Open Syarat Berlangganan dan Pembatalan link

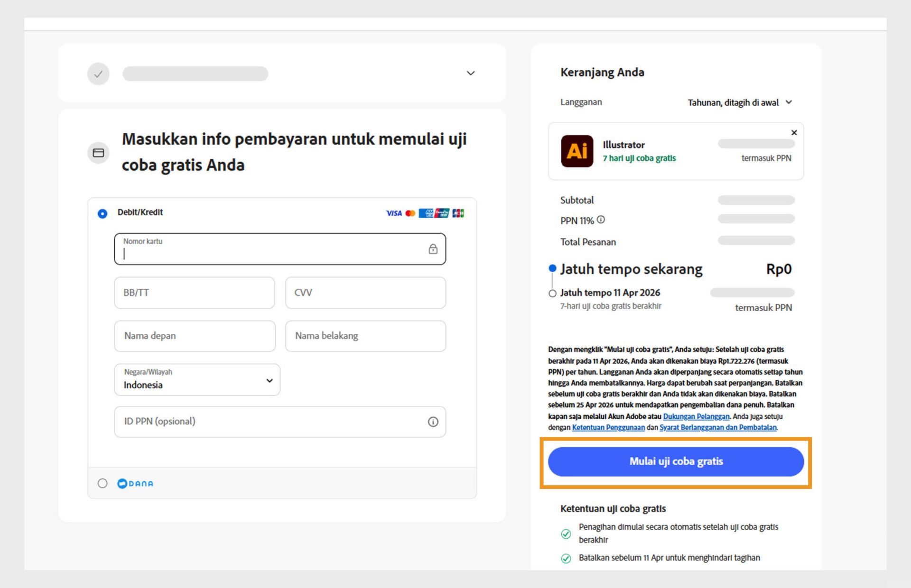point(718,427)
